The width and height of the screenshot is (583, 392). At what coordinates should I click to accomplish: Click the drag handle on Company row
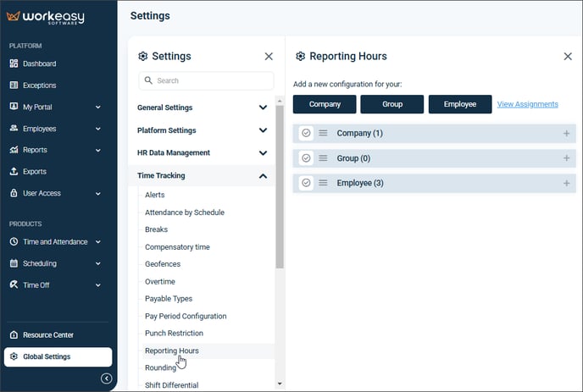click(323, 133)
